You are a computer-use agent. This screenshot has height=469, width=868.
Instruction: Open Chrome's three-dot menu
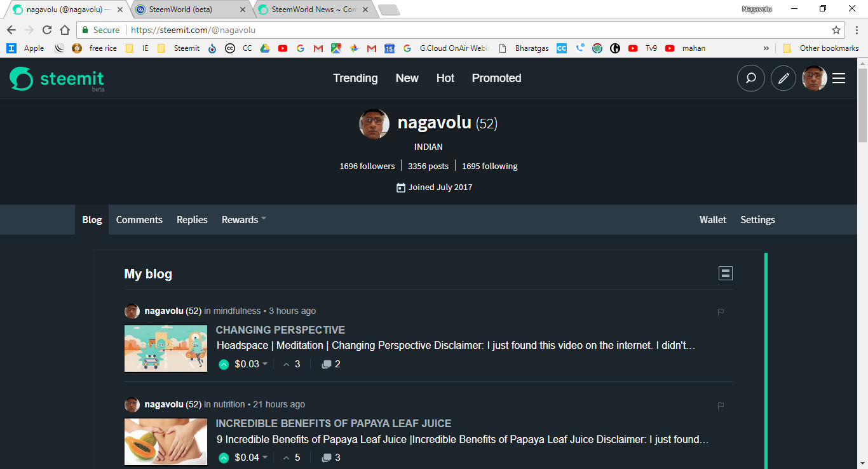[x=857, y=30]
